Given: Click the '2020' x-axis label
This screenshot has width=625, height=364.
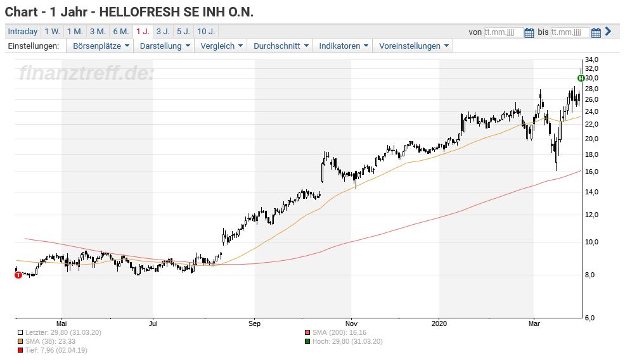Looking at the screenshot, I should click(439, 323).
